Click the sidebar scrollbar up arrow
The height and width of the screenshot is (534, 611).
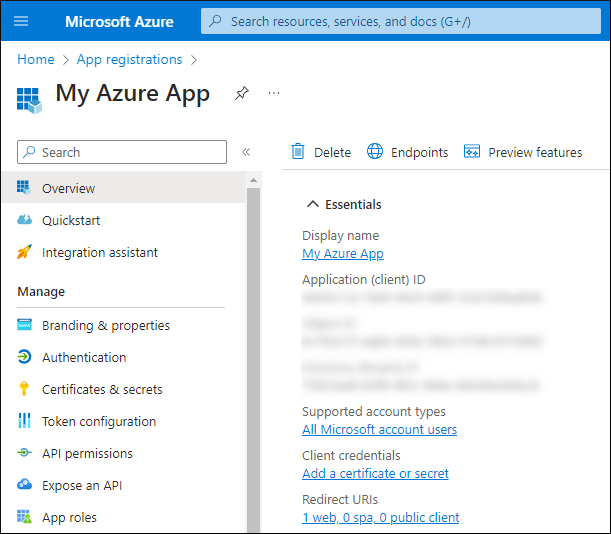[x=253, y=180]
